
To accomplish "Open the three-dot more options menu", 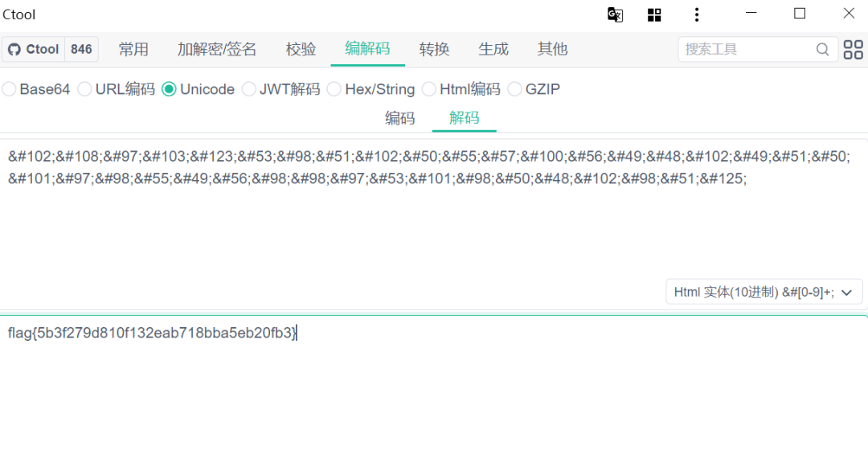I will pos(696,14).
